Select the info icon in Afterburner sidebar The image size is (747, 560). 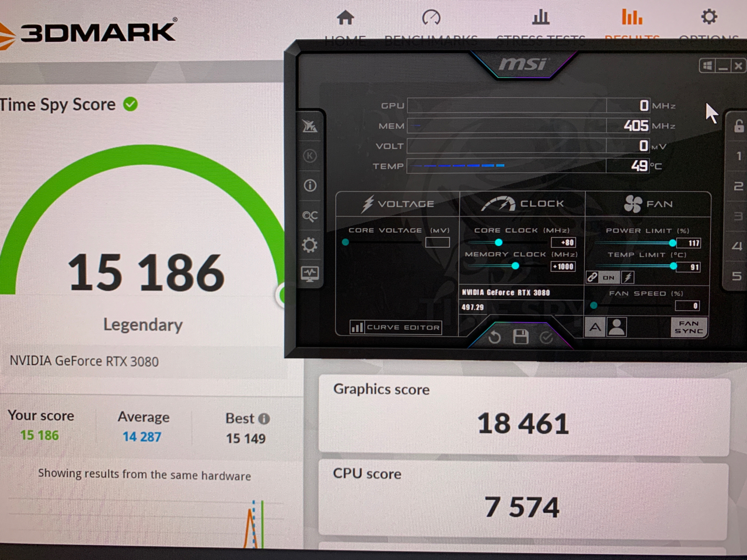(309, 185)
